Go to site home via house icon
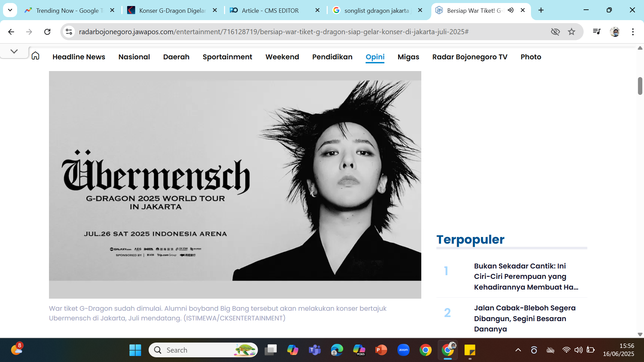 click(35, 56)
